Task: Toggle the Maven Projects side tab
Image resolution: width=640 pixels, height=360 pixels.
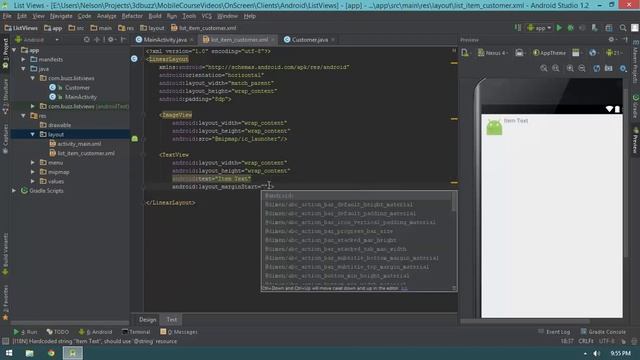Action: pos(636,62)
